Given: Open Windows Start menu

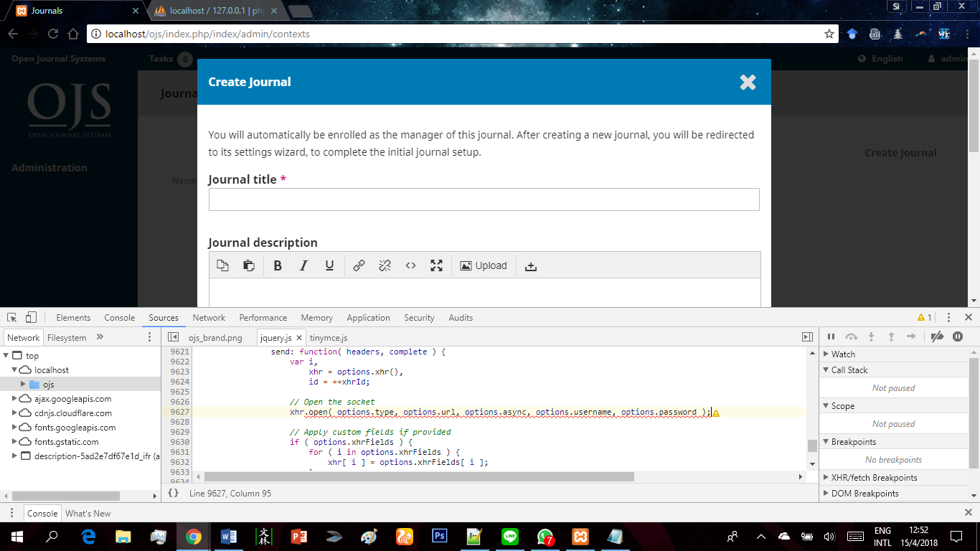Looking at the screenshot, I should coord(17,537).
